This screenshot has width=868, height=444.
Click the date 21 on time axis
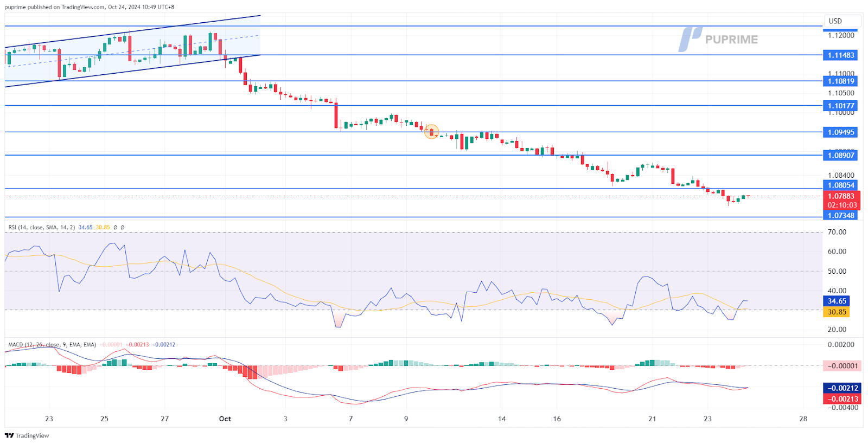[x=652, y=419]
